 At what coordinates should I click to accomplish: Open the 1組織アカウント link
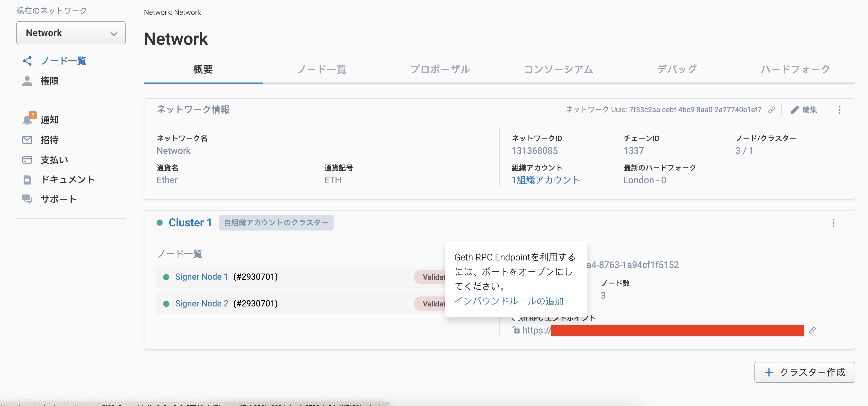(x=546, y=180)
